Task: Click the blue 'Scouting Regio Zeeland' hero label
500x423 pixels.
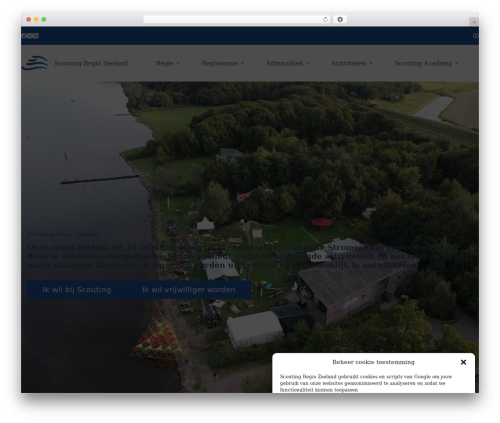Action: tap(64, 234)
